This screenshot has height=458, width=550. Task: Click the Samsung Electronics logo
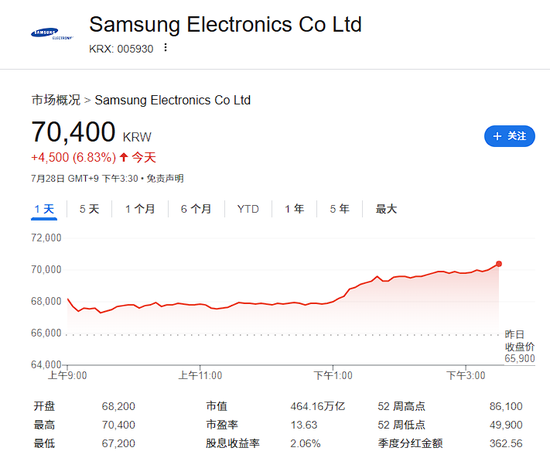point(52,34)
